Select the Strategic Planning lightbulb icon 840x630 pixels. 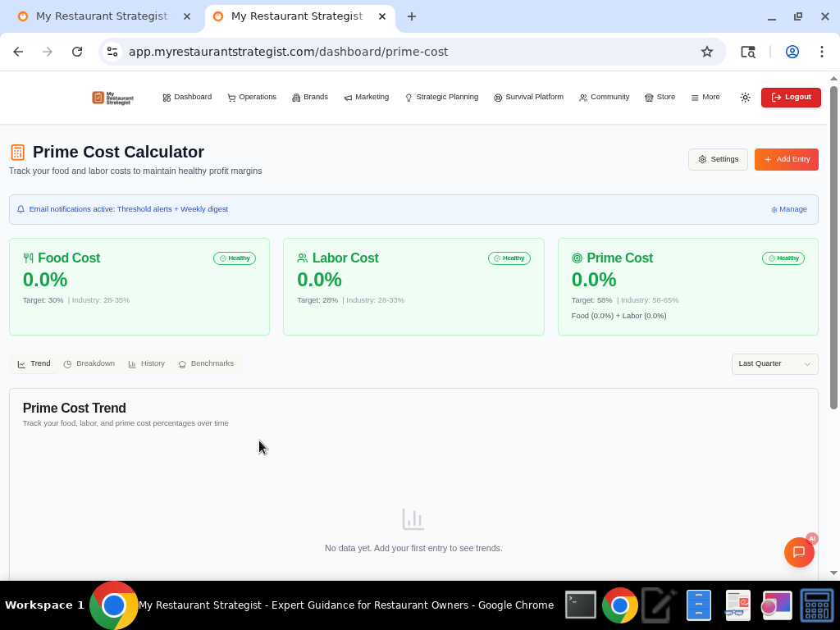(x=408, y=97)
